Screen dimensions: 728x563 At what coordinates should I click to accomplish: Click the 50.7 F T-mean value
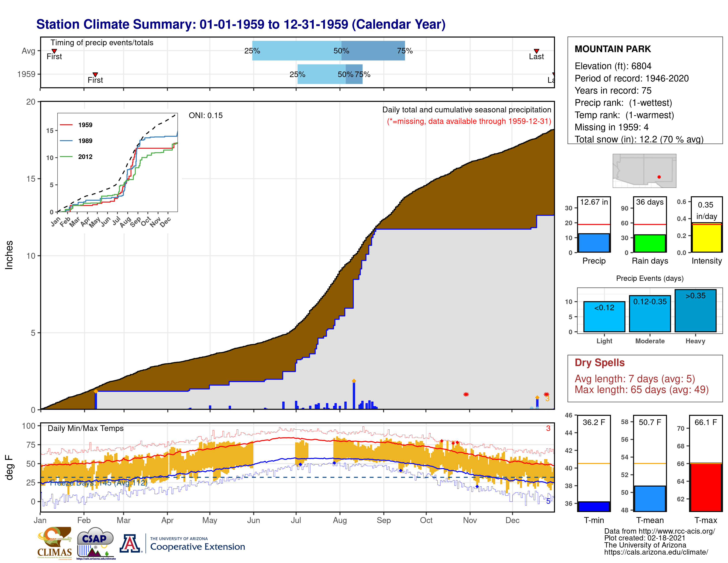(650, 422)
